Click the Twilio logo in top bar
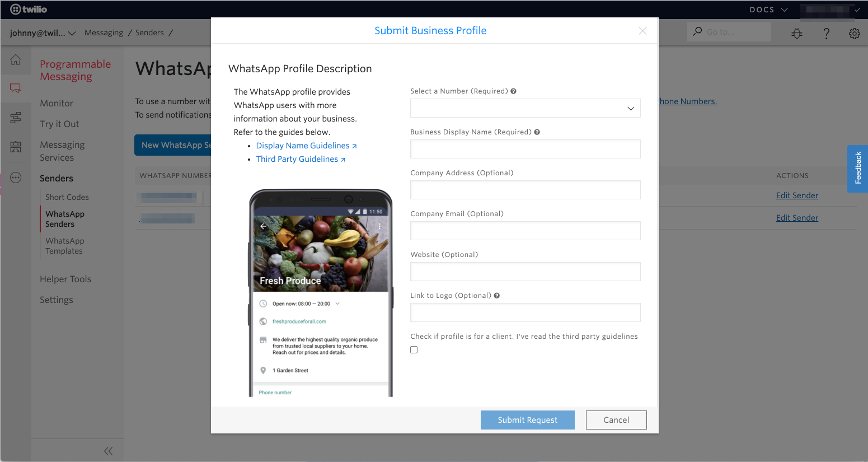 pos(29,9)
